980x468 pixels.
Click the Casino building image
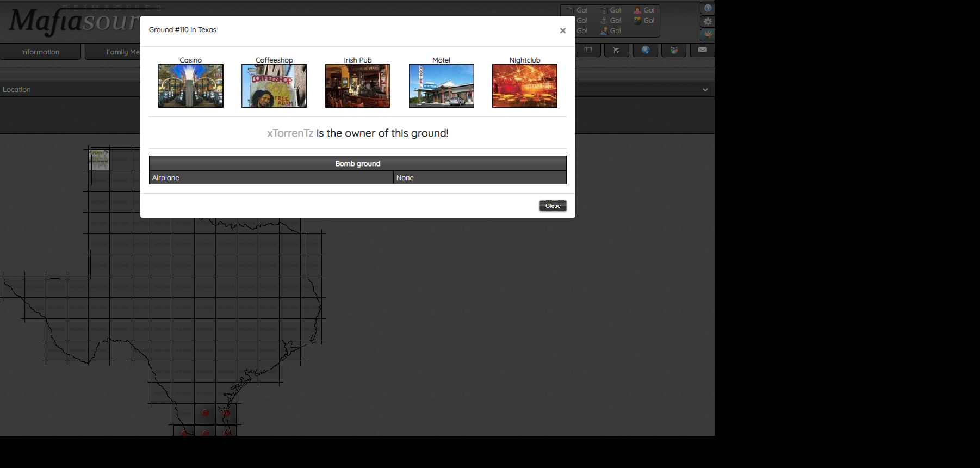(190, 86)
